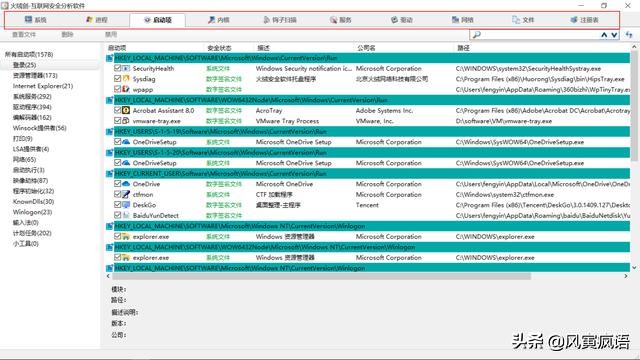Image resolution: width=640 pixels, height=360 pixels.
Task: Select Winsock提供者(56) category
Action: tap(40, 128)
